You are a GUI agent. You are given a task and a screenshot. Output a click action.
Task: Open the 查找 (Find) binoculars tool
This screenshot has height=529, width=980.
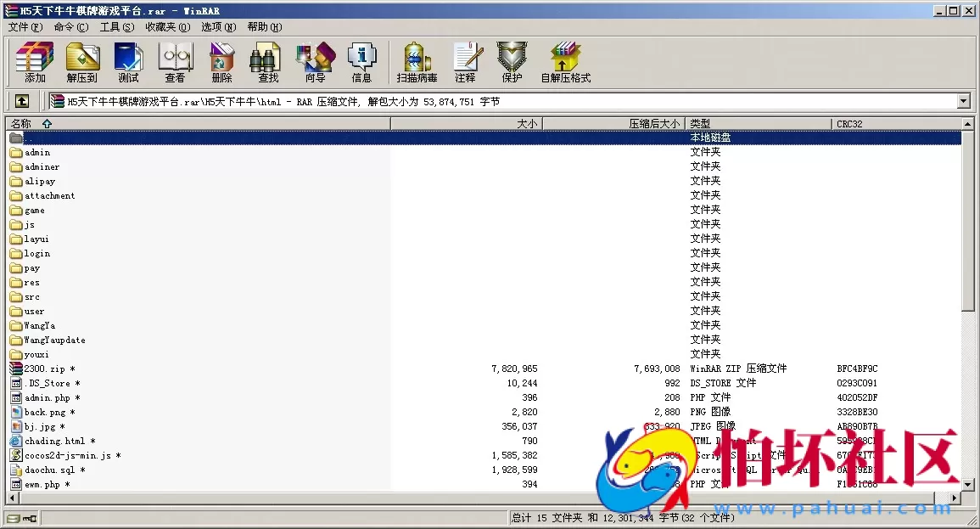(x=268, y=63)
